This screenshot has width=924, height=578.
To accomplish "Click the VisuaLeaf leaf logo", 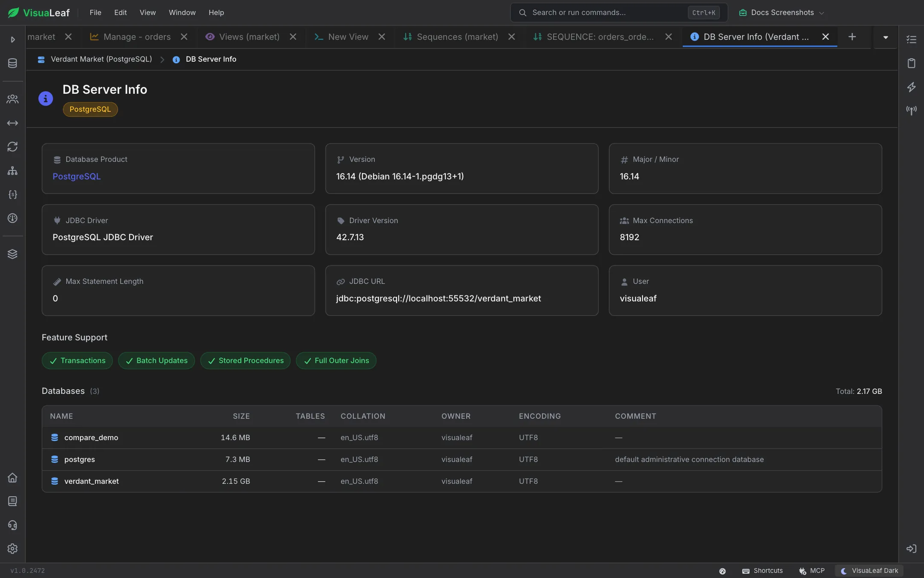I will [x=13, y=12].
